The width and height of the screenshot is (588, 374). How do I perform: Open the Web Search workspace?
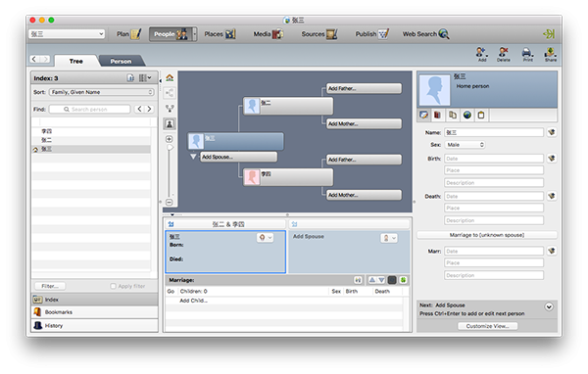click(x=425, y=34)
